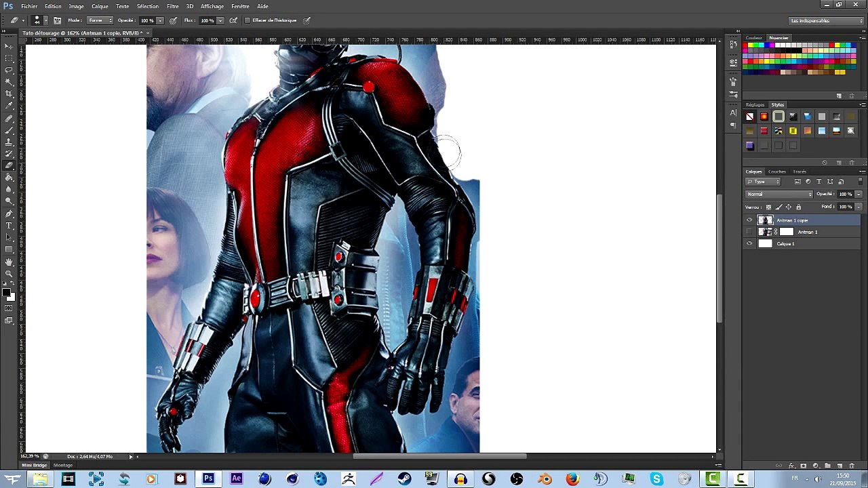
Task: Select the Path Selection tool
Action: point(9,237)
